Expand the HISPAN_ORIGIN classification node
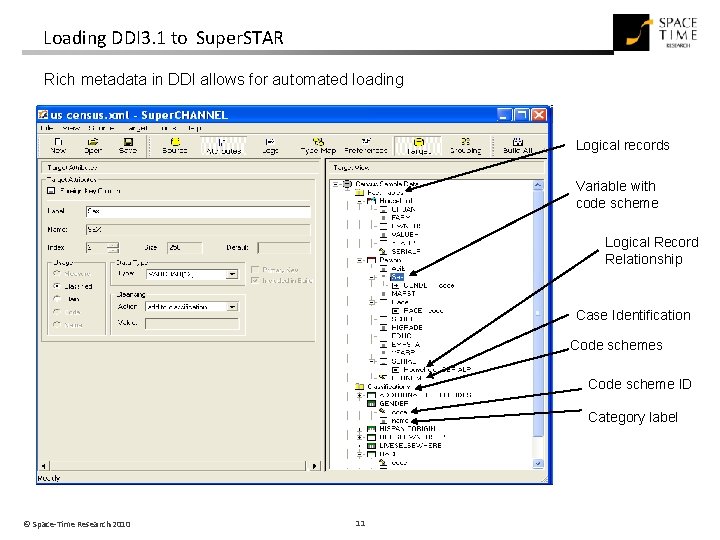 (360, 429)
